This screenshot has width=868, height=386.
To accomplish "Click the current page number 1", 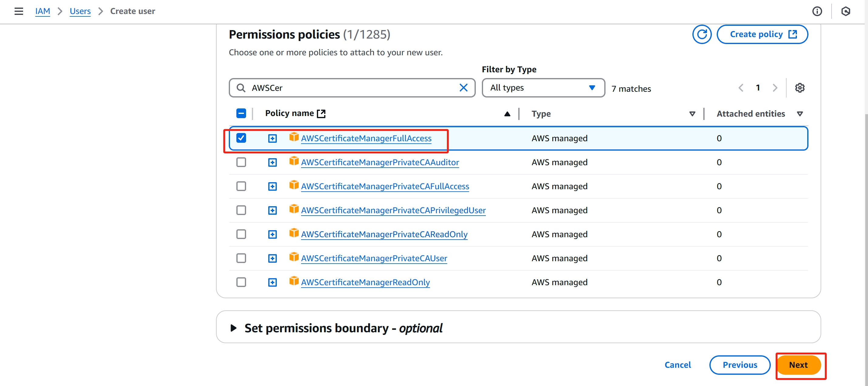I will click(758, 88).
